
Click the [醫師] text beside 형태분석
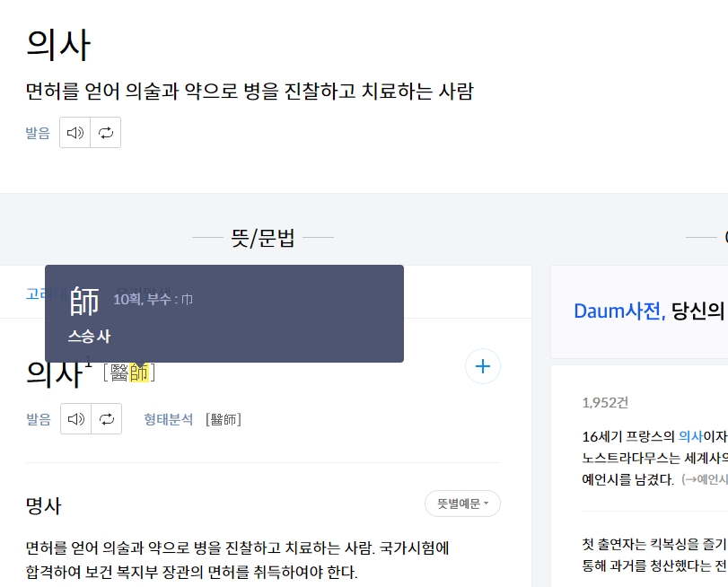224,420
